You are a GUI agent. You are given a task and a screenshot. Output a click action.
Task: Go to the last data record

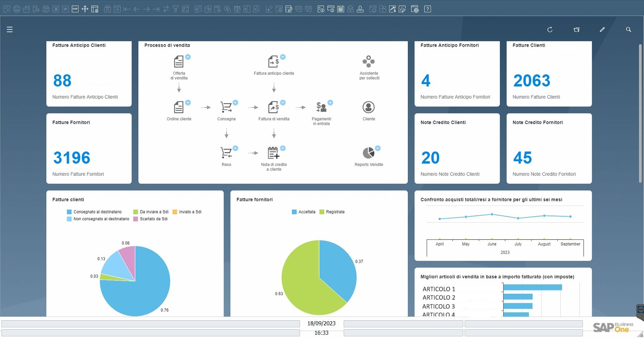(156, 9)
